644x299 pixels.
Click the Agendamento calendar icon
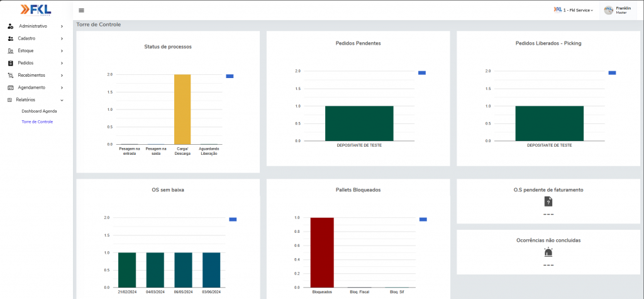click(x=11, y=87)
